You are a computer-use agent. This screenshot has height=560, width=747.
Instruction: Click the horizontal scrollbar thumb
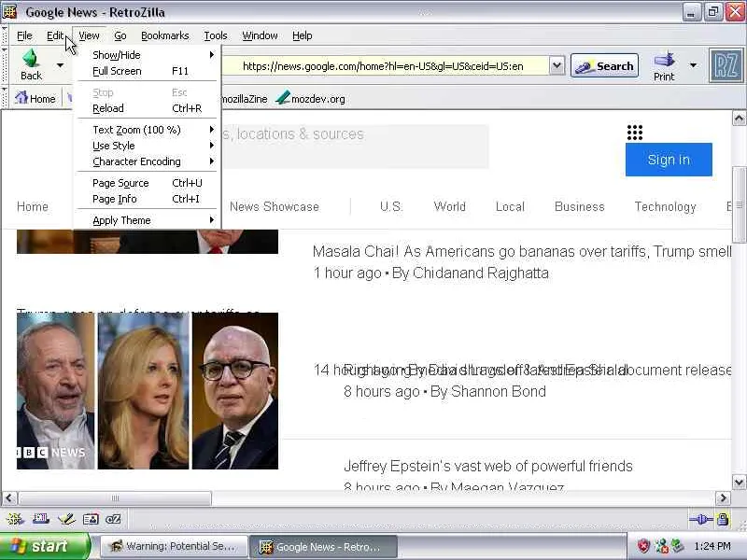point(114,498)
